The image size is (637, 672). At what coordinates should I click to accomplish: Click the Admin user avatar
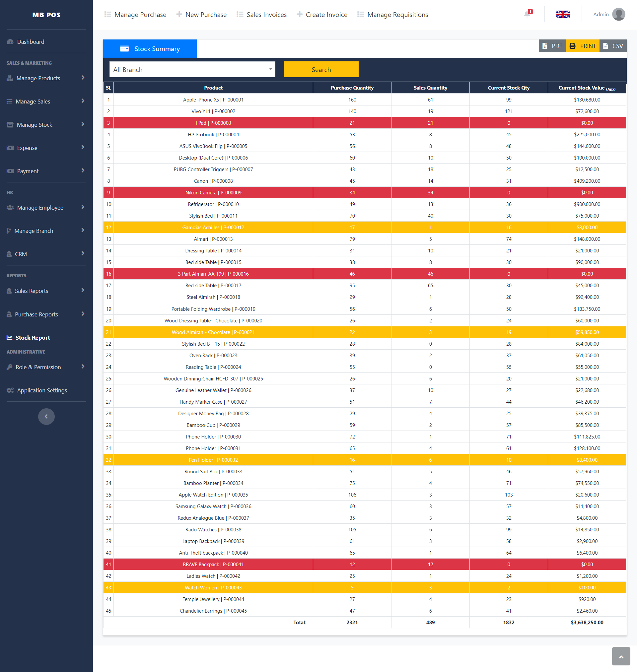point(618,14)
